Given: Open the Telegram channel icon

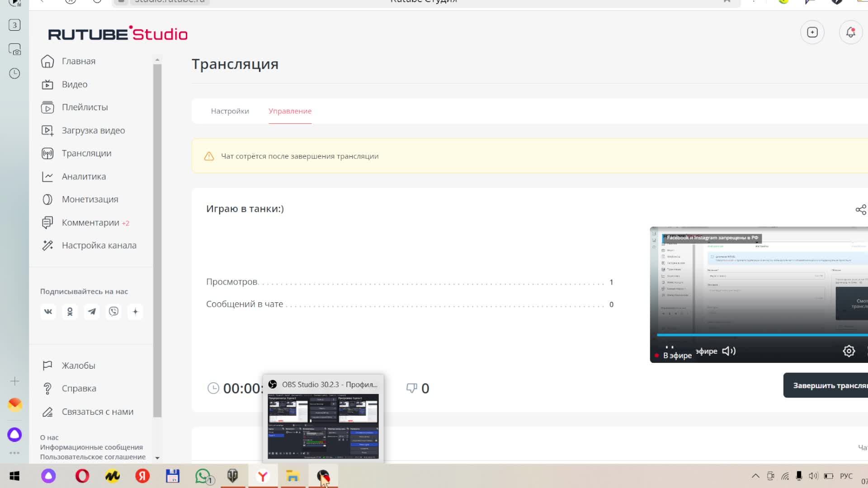Looking at the screenshot, I should 92,311.
